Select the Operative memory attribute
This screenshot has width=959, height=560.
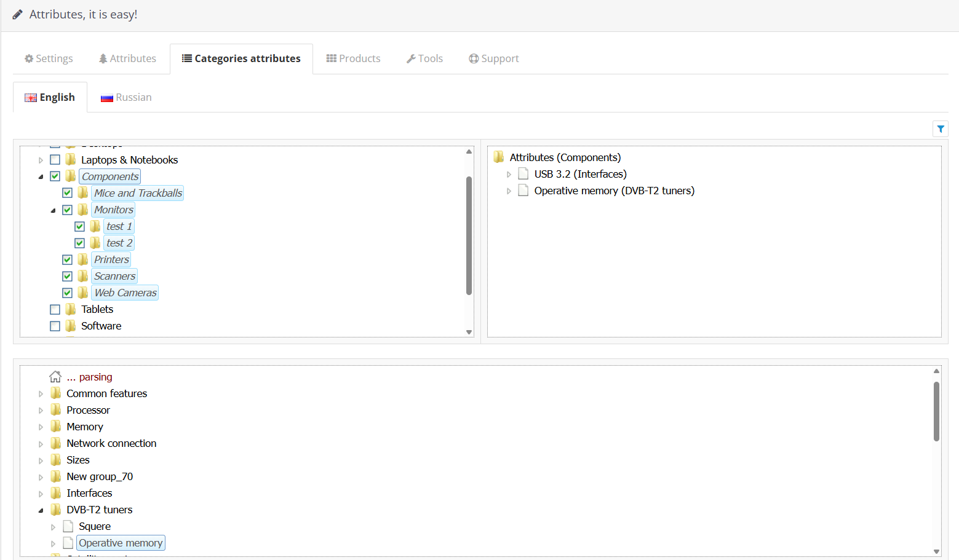click(x=121, y=543)
